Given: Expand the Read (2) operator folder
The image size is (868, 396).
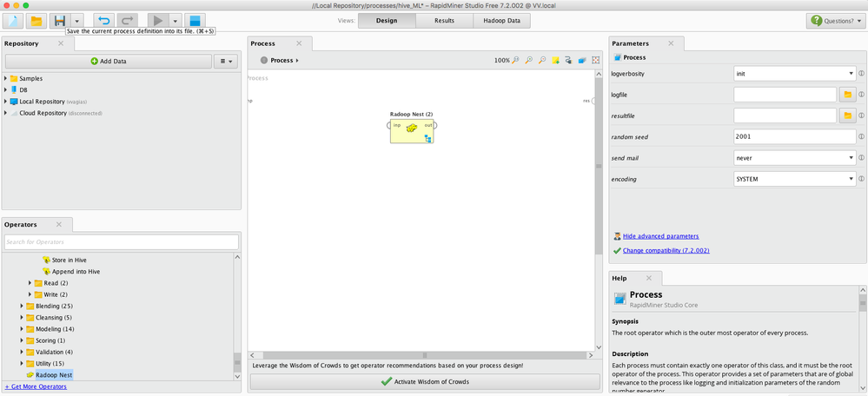Looking at the screenshot, I should [x=30, y=282].
